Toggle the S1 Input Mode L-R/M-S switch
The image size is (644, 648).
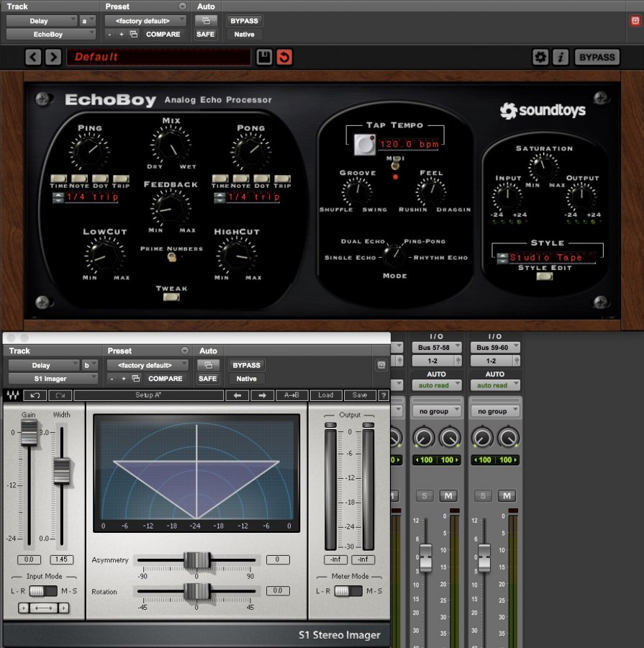tap(42, 590)
